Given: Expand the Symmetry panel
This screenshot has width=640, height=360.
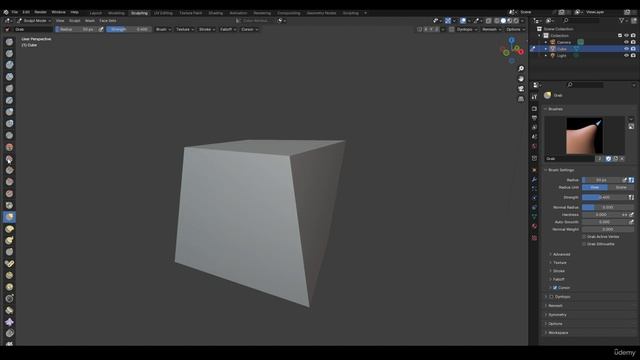Looking at the screenshot, I should click(557, 315).
